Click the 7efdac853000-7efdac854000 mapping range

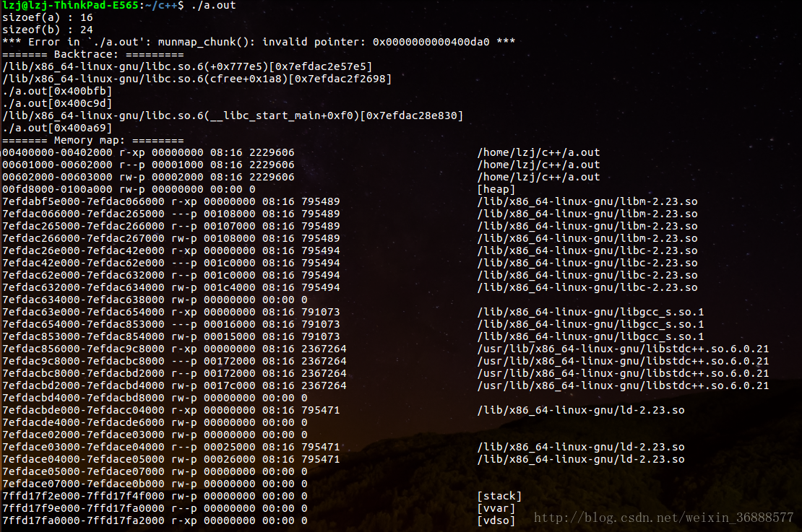point(83,337)
